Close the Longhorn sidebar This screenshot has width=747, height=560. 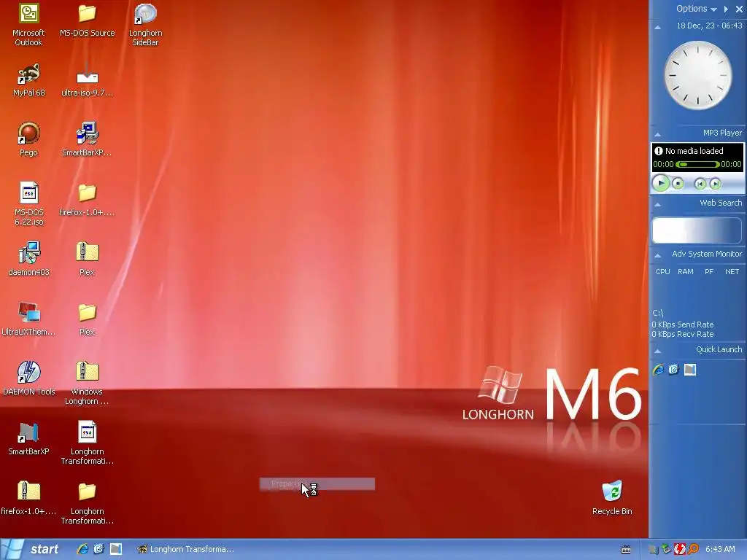tap(739, 9)
